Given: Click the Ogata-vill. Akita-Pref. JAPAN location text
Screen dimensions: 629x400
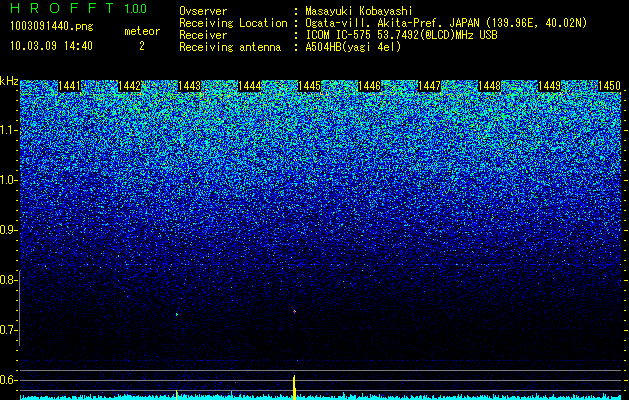Looking at the screenshot, I should click(x=446, y=23).
